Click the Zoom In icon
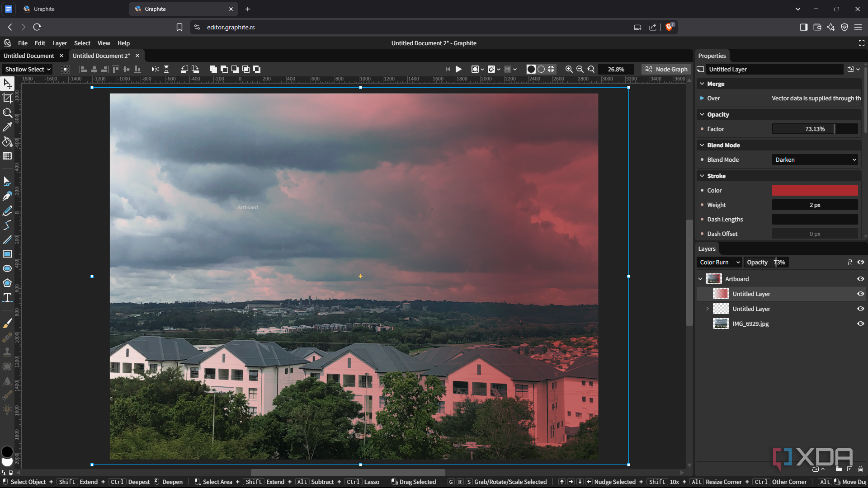Screen dimensions: 868x488 569,69
